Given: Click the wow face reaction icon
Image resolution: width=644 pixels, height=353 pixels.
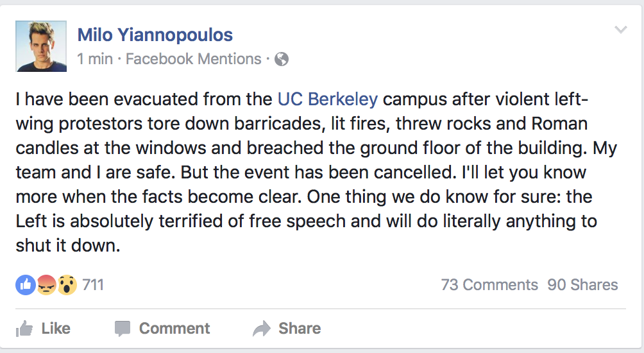Looking at the screenshot, I should [x=67, y=285].
